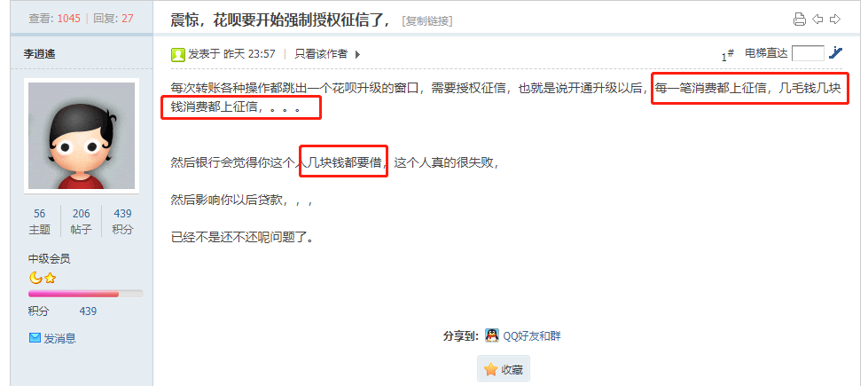Viewport: 868px width, 386px height.
Task: Click the 复制链接 link
Action: 427,21
